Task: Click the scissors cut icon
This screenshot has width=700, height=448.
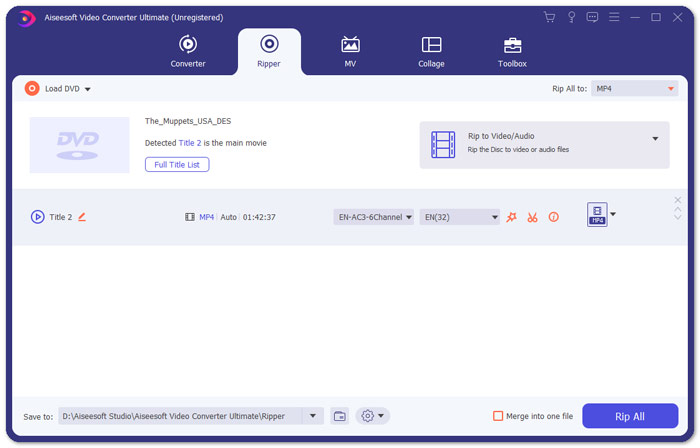Action: coord(532,217)
